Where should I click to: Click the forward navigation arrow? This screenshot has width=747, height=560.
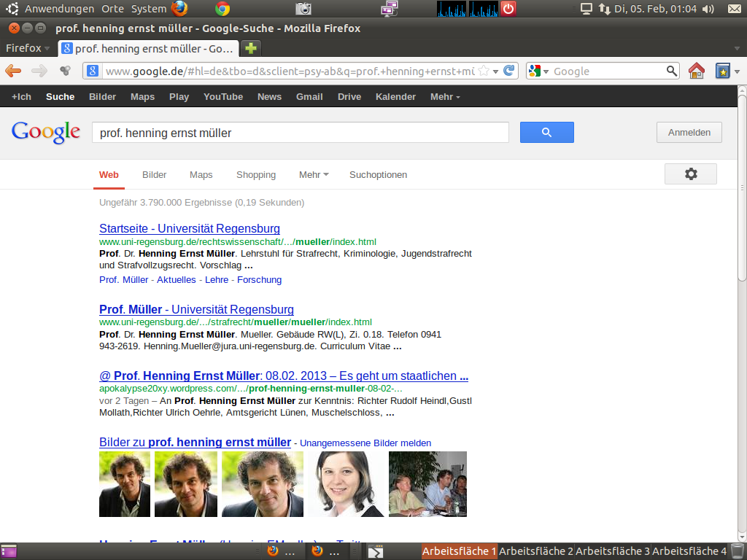(x=39, y=71)
